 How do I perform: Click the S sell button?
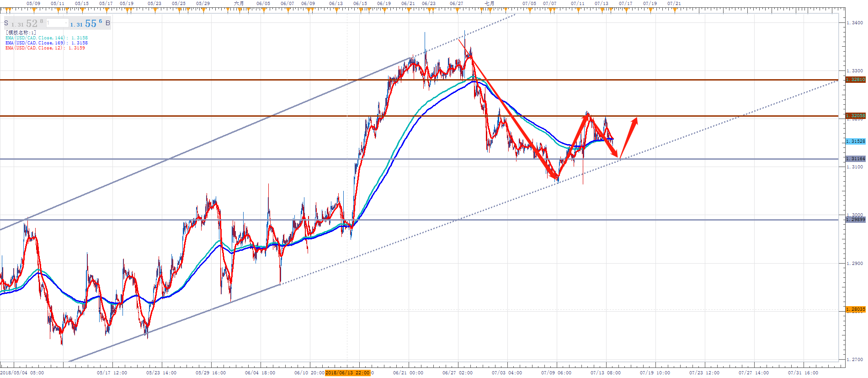(6, 23)
